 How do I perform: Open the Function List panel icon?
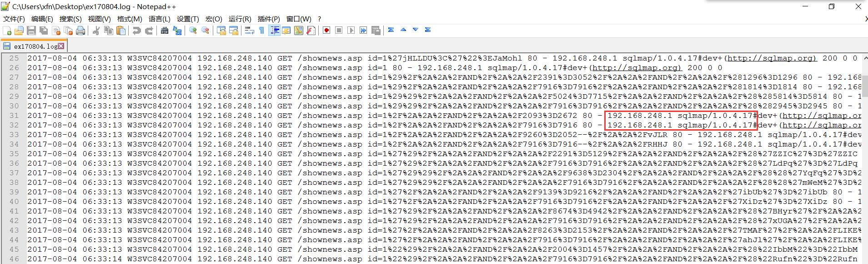click(311, 30)
